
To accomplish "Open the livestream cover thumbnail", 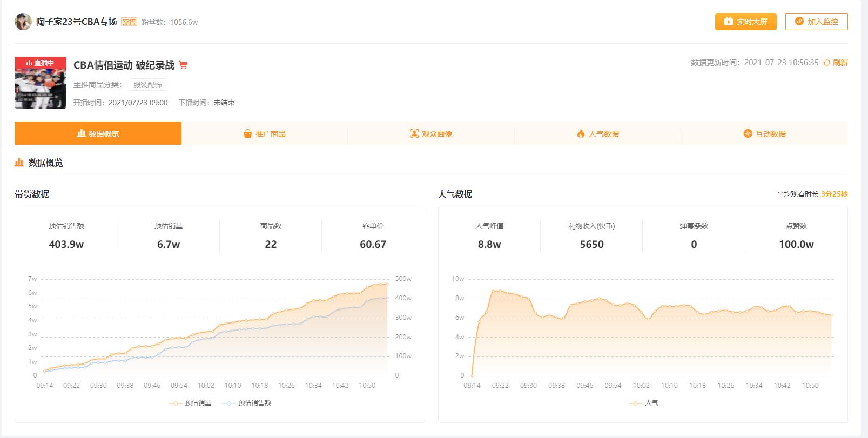I will point(41,83).
